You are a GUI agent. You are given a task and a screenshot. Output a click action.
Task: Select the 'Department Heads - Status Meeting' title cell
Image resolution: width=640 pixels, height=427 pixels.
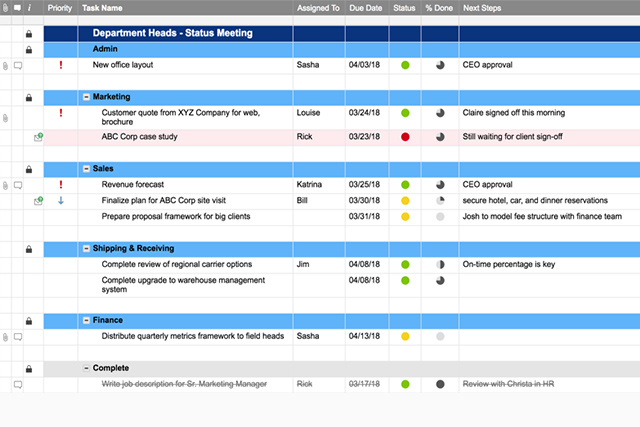185,33
